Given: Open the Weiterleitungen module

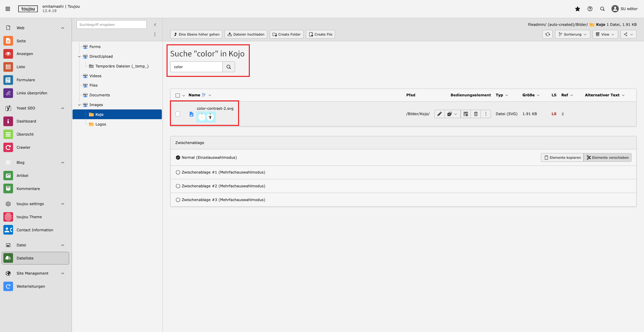Looking at the screenshot, I should (x=31, y=286).
